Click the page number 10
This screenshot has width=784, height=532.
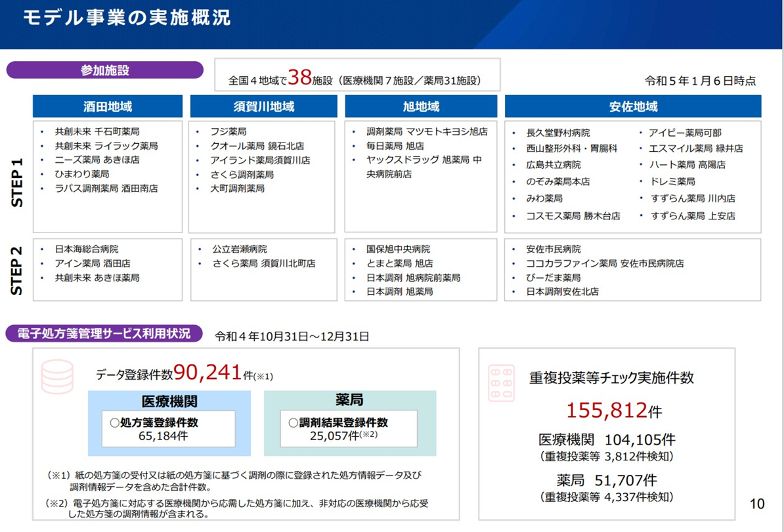[x=757, y=504]
